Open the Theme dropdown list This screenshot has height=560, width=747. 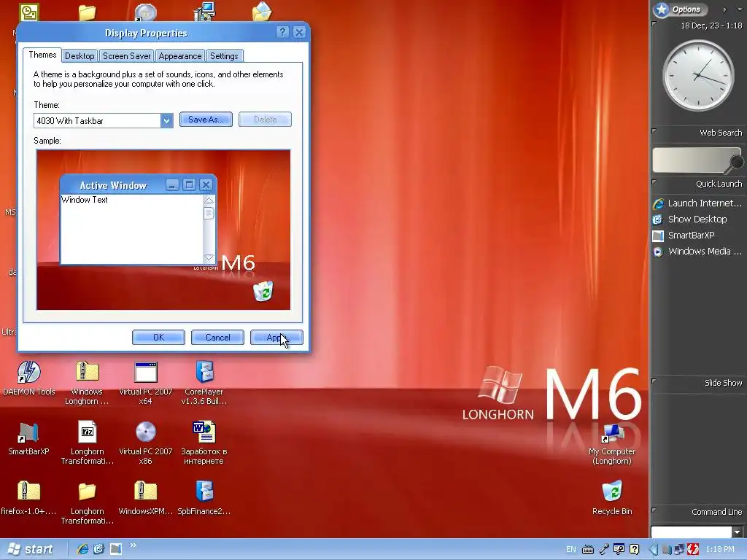(166, 120)
